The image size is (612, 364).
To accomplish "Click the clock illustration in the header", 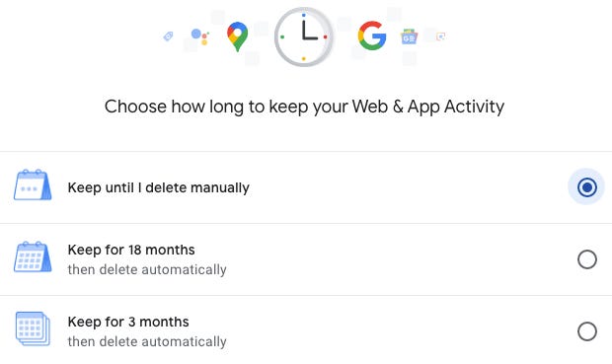I will (304, 37).
